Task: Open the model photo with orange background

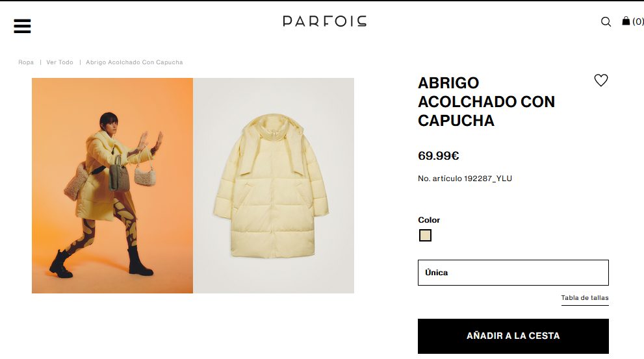Action: point(112,186)
